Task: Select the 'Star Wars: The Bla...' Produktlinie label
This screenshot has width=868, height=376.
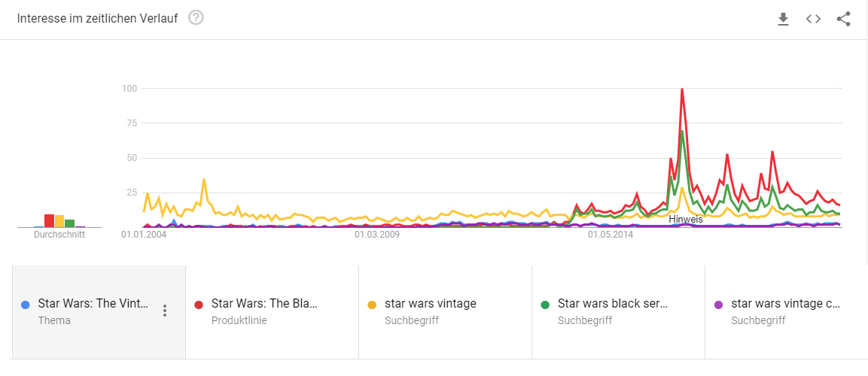Action: click(264, 304)
